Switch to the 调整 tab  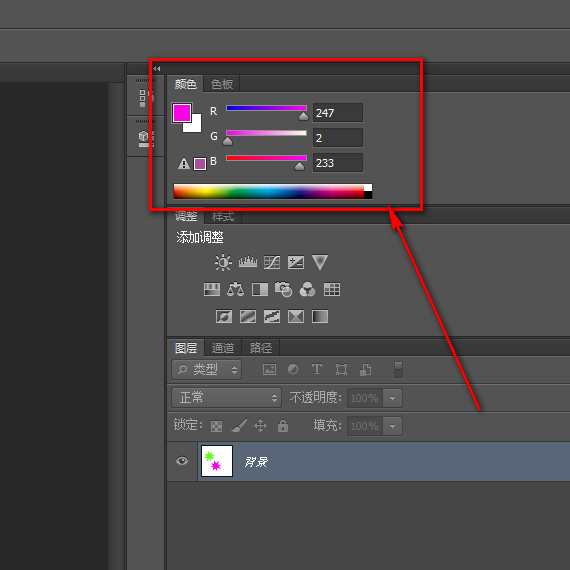point(186,216)
